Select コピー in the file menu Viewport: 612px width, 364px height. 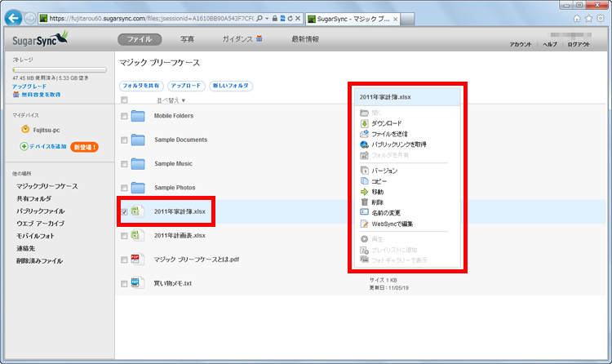379,181
